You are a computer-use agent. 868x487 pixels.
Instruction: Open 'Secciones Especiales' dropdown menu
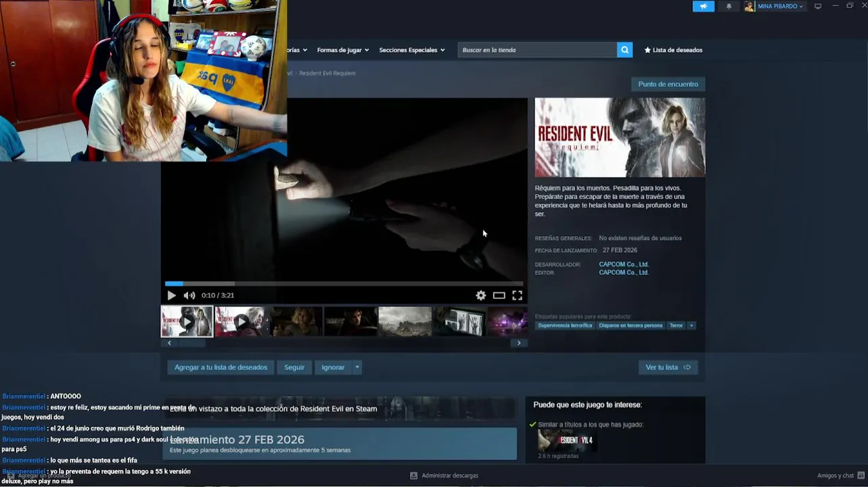pyautogui.click(x=412, y=50)
